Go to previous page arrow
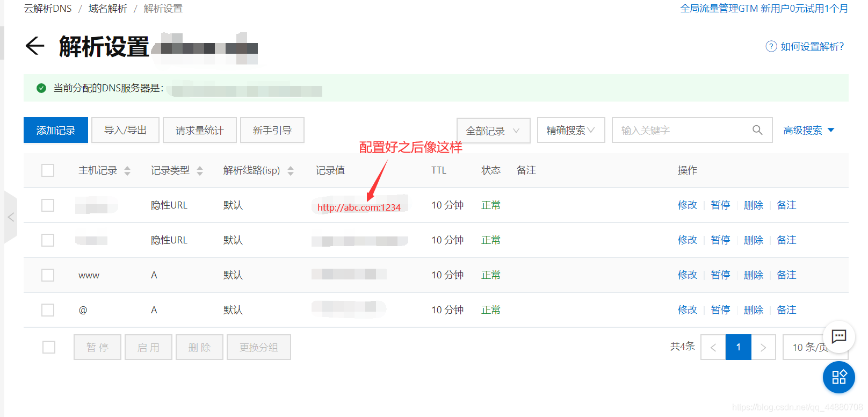The width and height of the screenshot is (868, 417). pyautogui.click(x=713, y=347)
